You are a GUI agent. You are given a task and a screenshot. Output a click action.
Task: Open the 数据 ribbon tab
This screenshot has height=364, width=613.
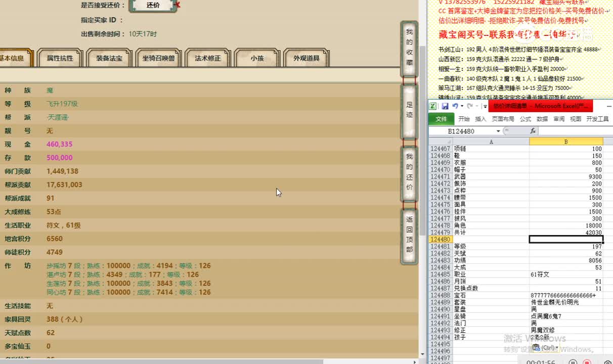[x=542, y=119]
